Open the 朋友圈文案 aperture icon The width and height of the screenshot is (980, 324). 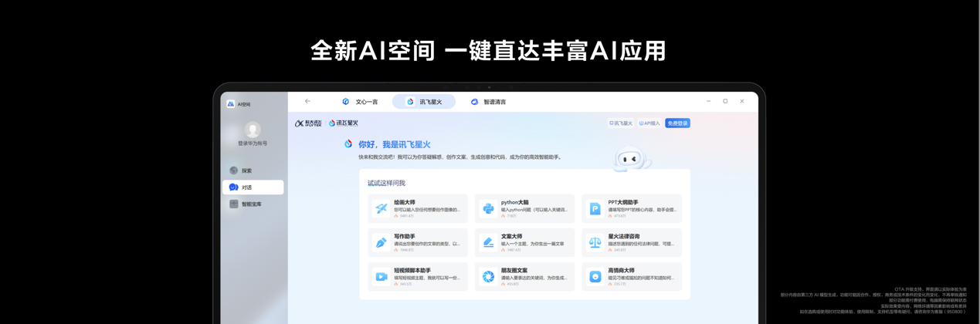(488, 276)
